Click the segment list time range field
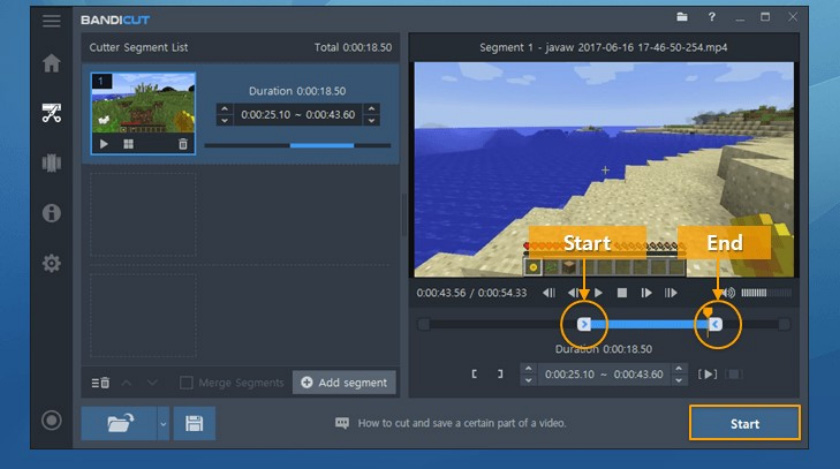The image size is (840, 469). (298, 115)
